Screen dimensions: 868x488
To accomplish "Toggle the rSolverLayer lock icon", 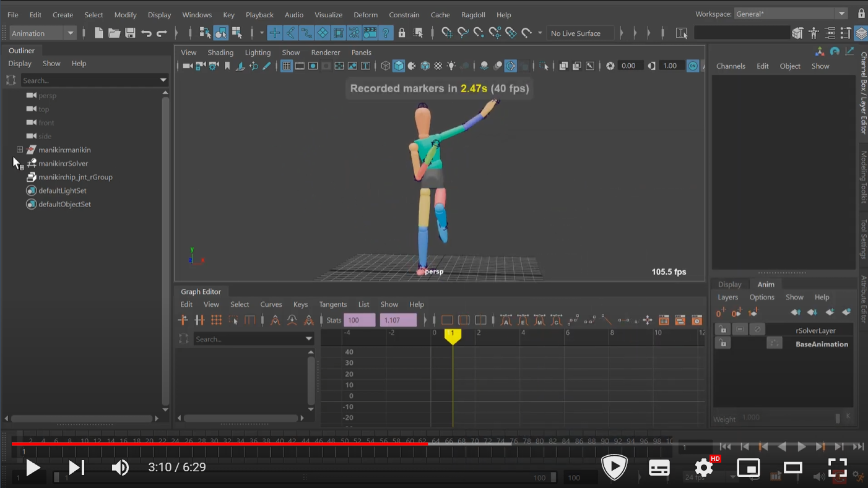I will 723,330.
